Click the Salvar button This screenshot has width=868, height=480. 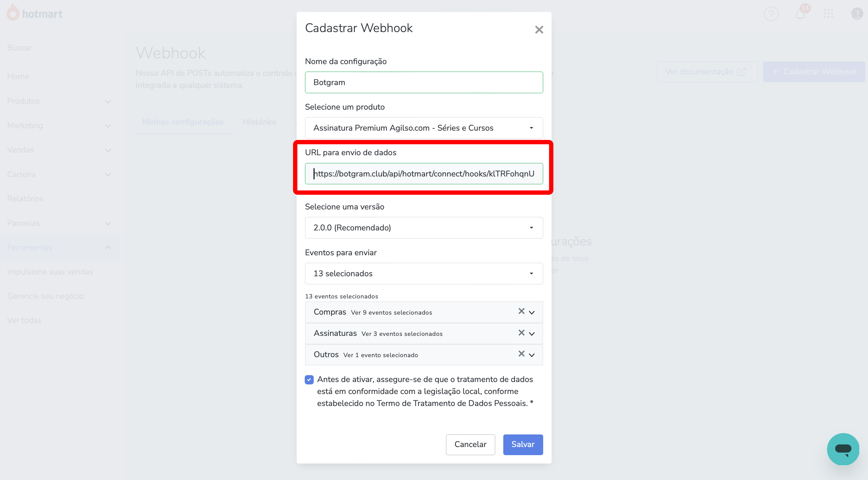pyautogui.click(x=522, y=444)
